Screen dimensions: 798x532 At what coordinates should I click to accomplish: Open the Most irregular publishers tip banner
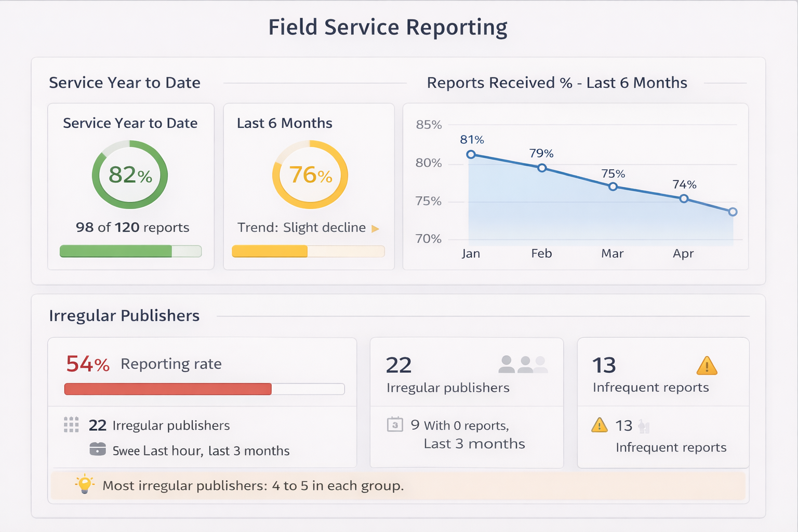398,486
